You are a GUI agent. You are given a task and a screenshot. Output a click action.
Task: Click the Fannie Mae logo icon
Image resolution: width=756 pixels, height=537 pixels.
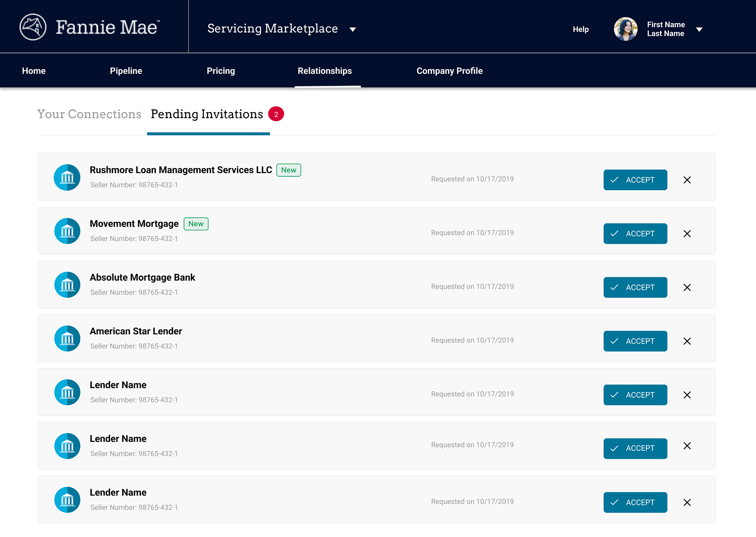33,27
